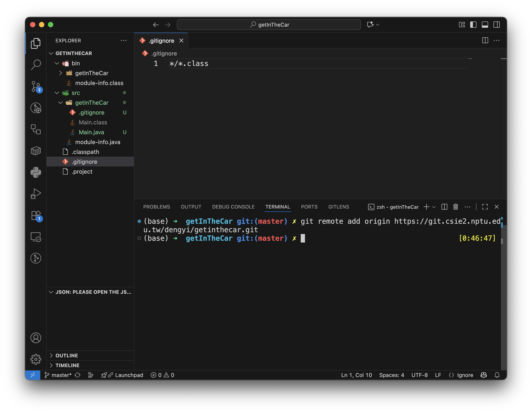Open the Manage gear settings icon
Viewport: 532px width, 413px height.
point(36,359)
